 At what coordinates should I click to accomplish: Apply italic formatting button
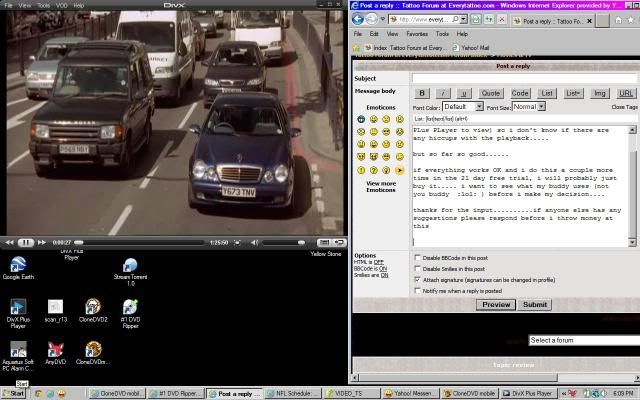point(443,93)
